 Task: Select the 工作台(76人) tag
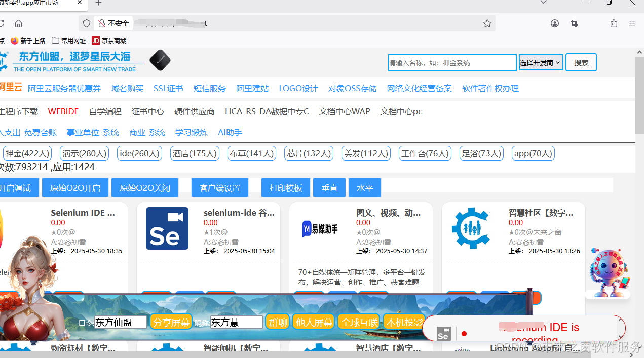point(425,153)
